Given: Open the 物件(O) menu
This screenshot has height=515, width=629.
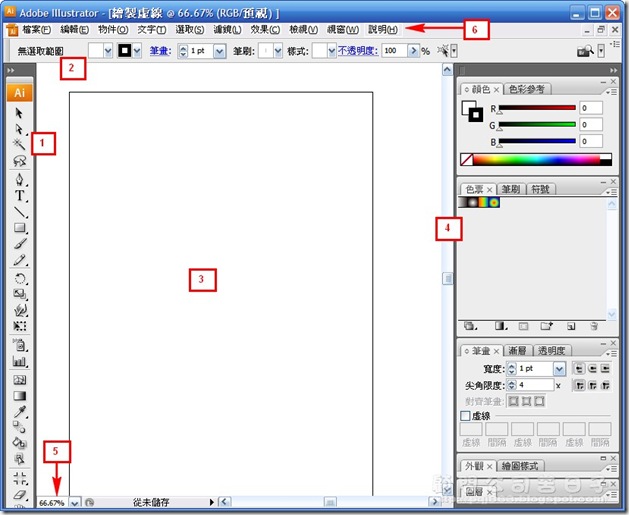Looking at the screenshot, I should pos(113,29).
